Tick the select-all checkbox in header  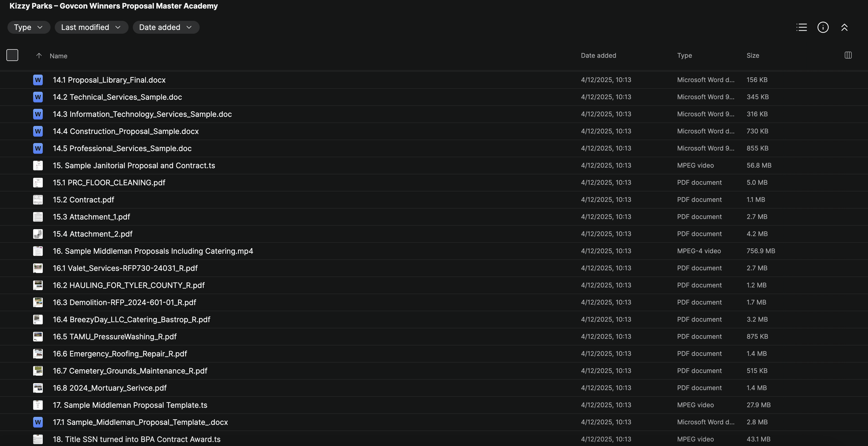coord(12,55)
